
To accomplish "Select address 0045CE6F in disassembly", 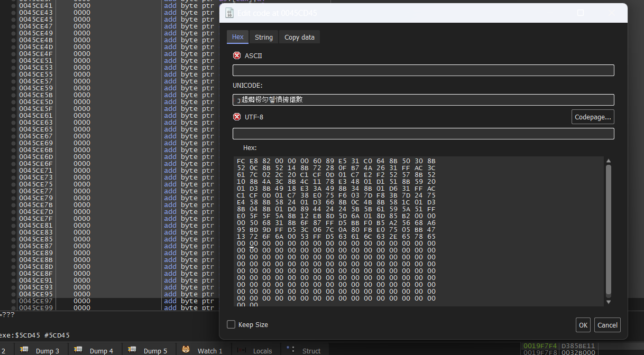I will tap(35, 163).
